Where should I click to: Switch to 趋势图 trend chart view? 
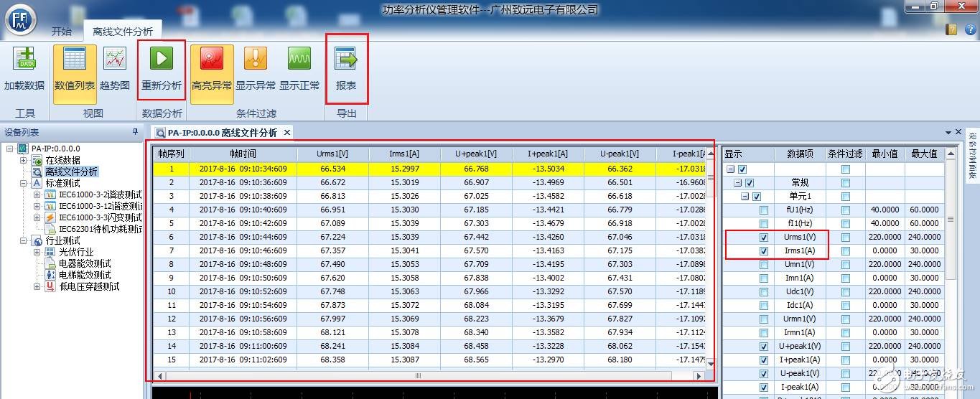[115, 60]
